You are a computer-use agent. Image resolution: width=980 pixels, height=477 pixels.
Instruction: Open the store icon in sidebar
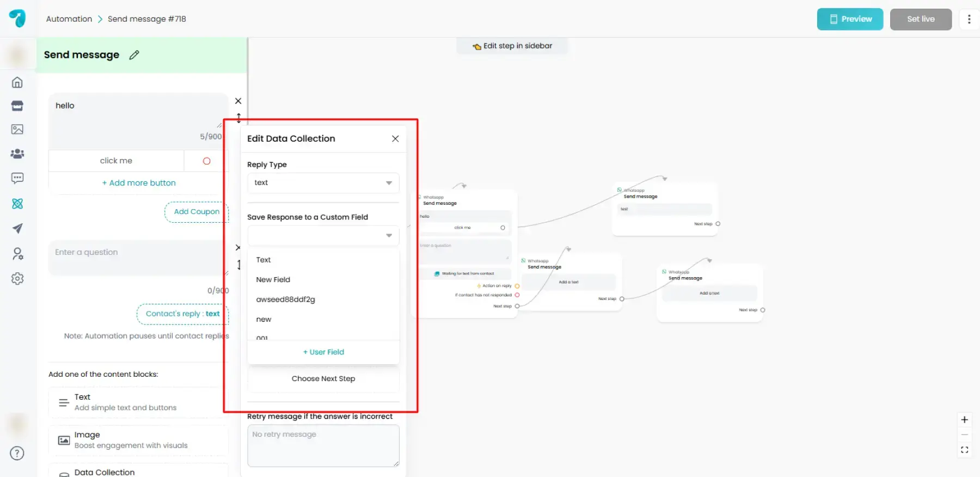coord(17,106)
